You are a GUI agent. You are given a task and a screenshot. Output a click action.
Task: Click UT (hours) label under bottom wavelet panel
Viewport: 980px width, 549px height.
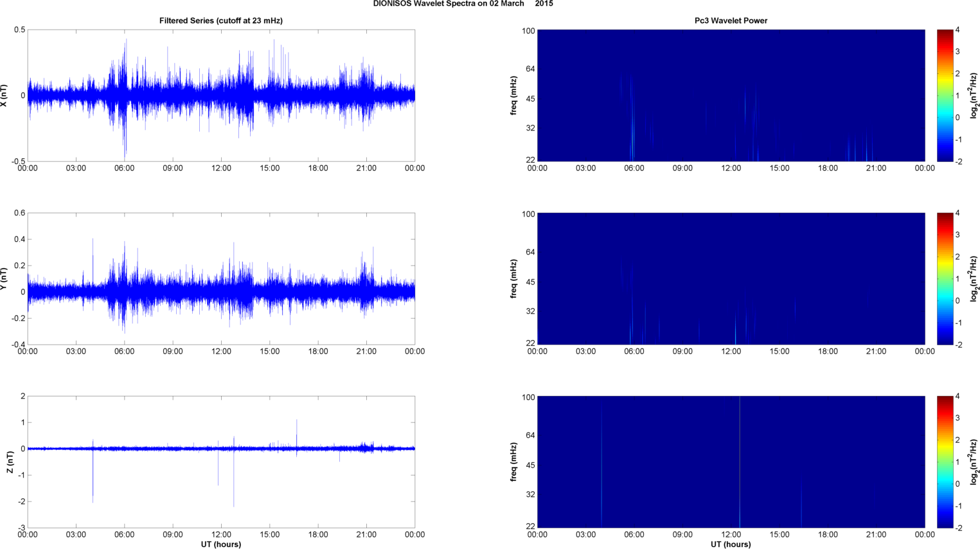(x=731, y=544)
